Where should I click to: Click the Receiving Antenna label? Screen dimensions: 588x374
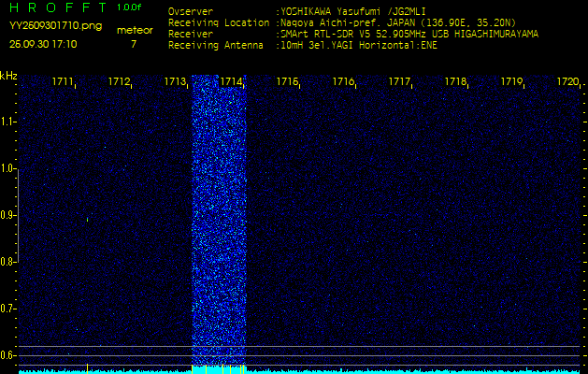[x=216, y=46]
